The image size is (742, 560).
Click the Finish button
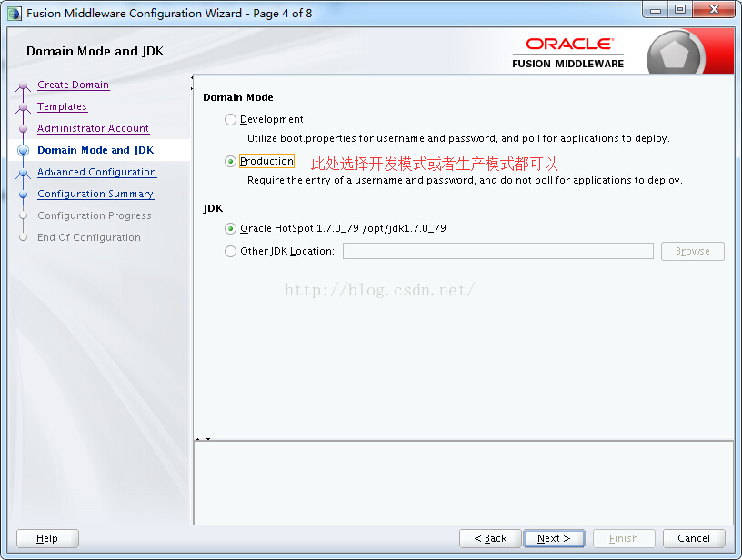click(x=624, y=538)
